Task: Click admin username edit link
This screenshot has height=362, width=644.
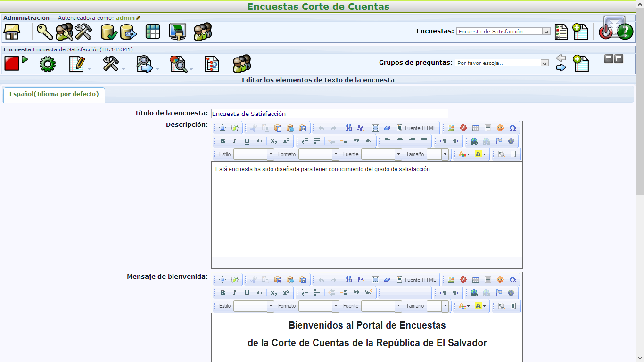Action: pos(128,18)
